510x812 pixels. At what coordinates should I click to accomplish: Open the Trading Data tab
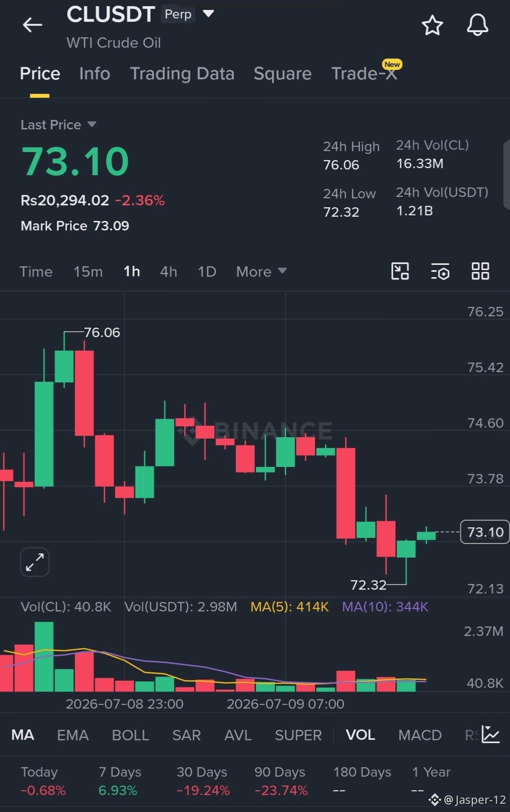182,74
